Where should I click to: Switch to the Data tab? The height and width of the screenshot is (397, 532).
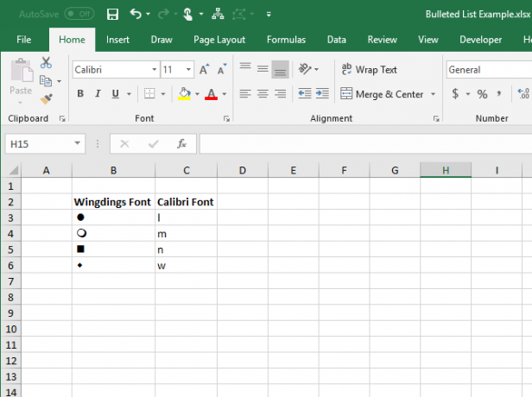tap(337, 40)
